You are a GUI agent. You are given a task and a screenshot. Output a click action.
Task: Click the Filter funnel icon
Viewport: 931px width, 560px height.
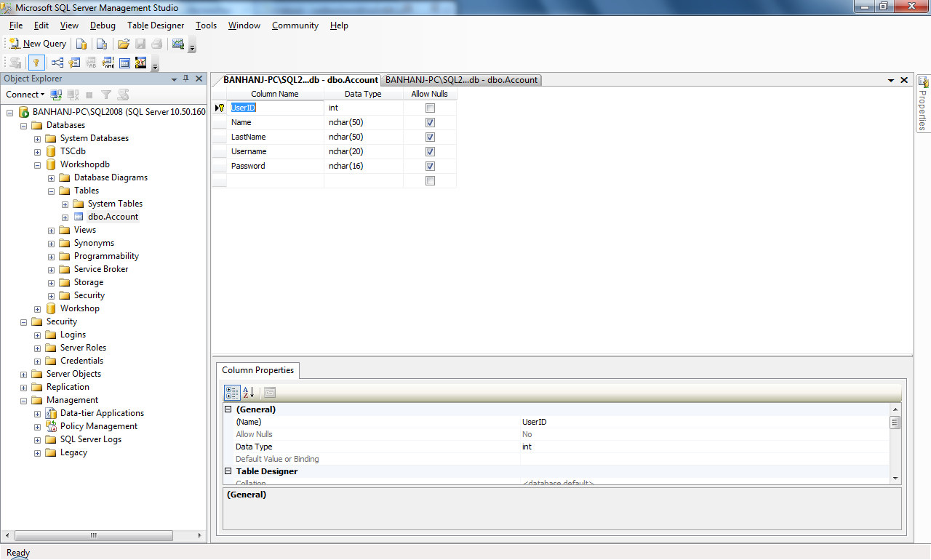[x=106, y=95]
